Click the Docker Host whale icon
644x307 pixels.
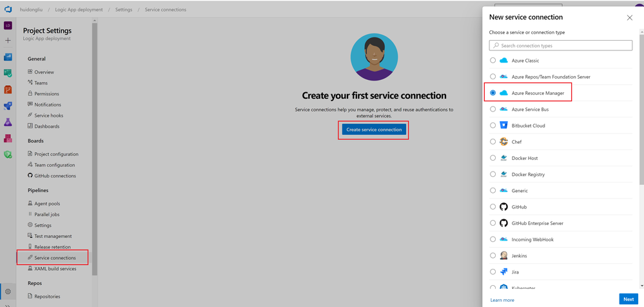coord(503,158)
